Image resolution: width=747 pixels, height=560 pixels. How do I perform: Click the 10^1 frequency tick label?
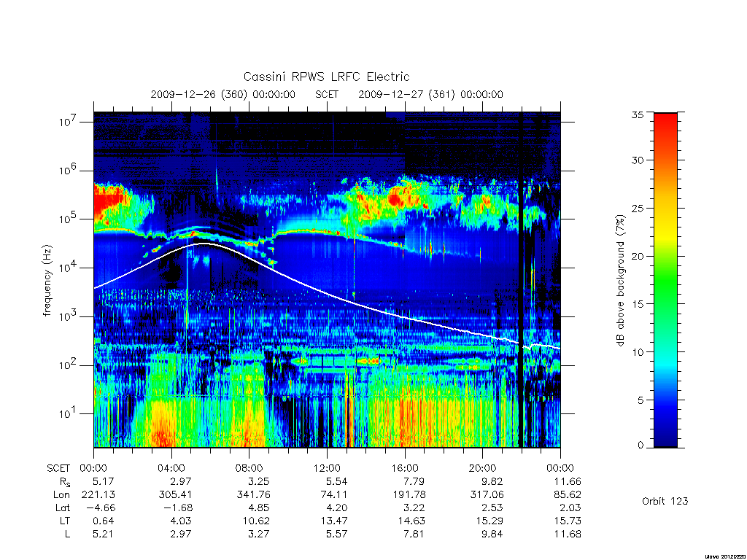point(69,413)
